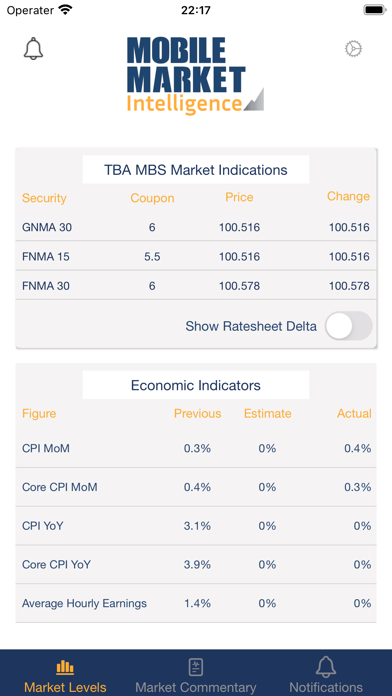Toggle the Show Ratesheet Delta switch
Viewport: 392px width, 696px height.
tap(348, 326)
